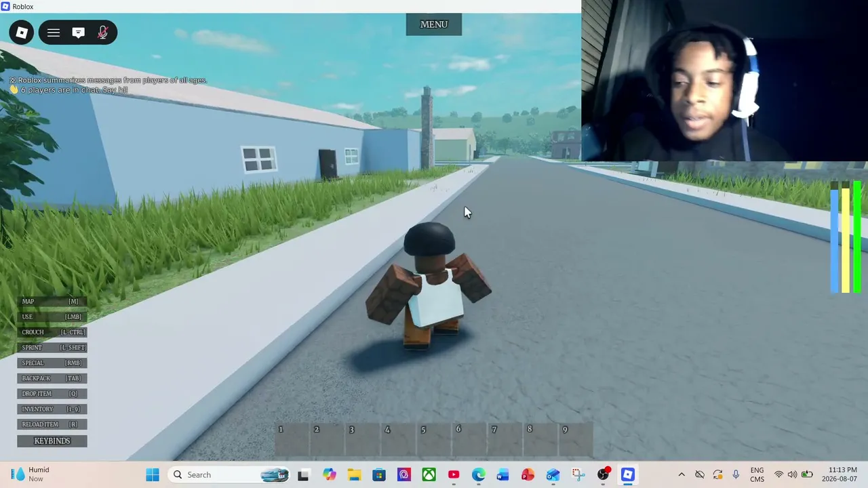The width and height of the screenshot is (868, 488).
Task: Open PowerPoint from the taskbar
Action: point(528,474)
